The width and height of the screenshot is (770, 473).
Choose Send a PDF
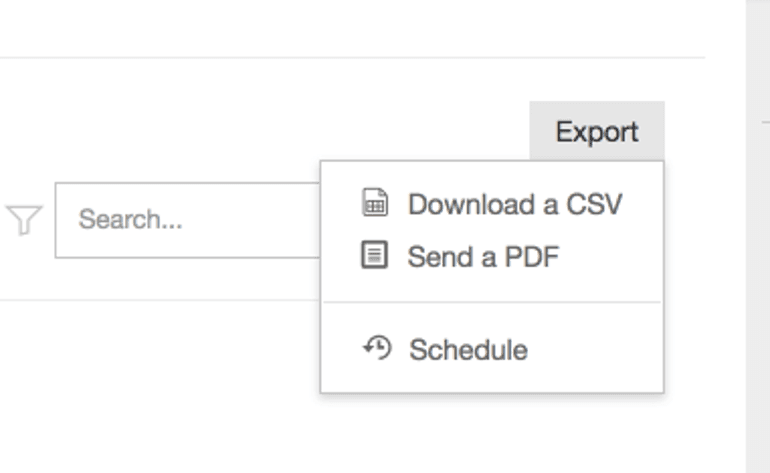(x=482, y=257)
